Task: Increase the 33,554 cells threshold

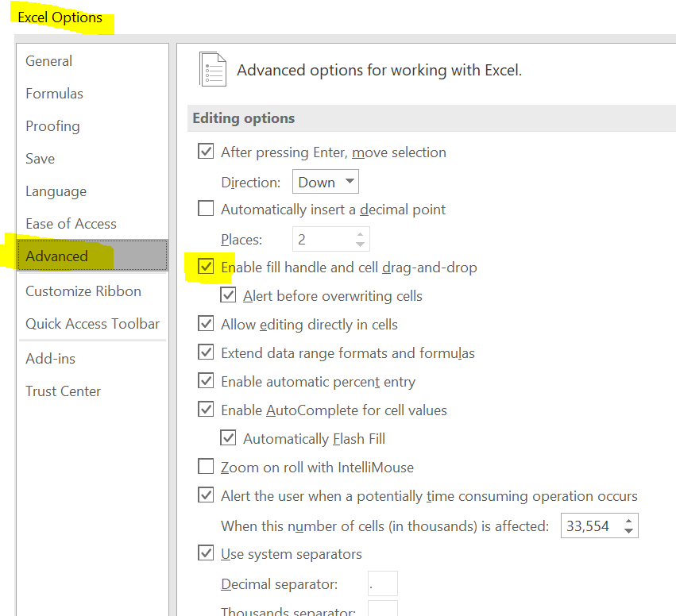Action: [628, 521]
